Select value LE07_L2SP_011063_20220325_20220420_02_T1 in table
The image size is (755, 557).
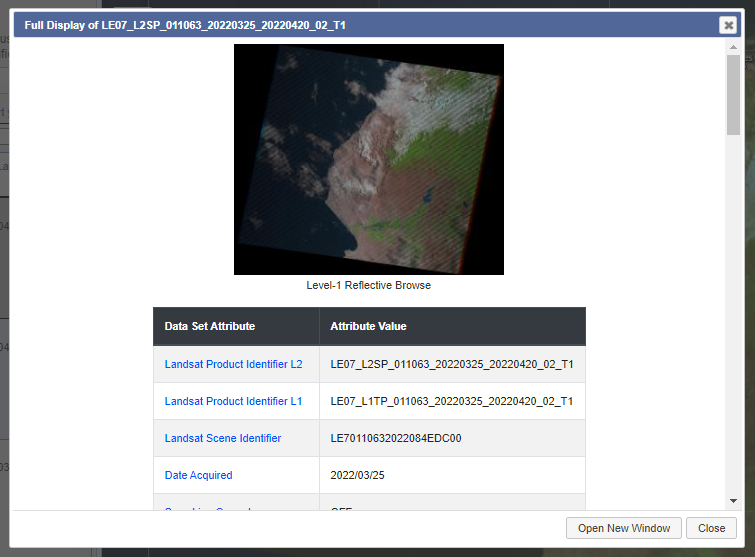452,364
